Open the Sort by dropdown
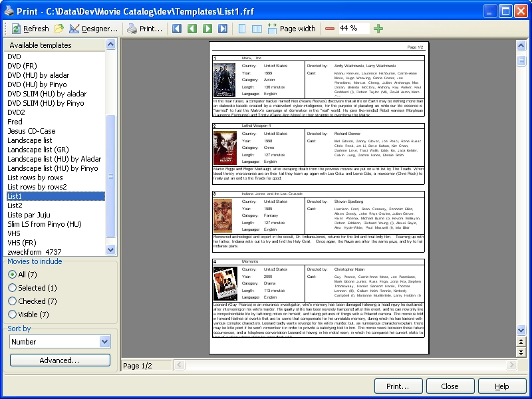This screenshot has width=532, height=399. [104, 342]
